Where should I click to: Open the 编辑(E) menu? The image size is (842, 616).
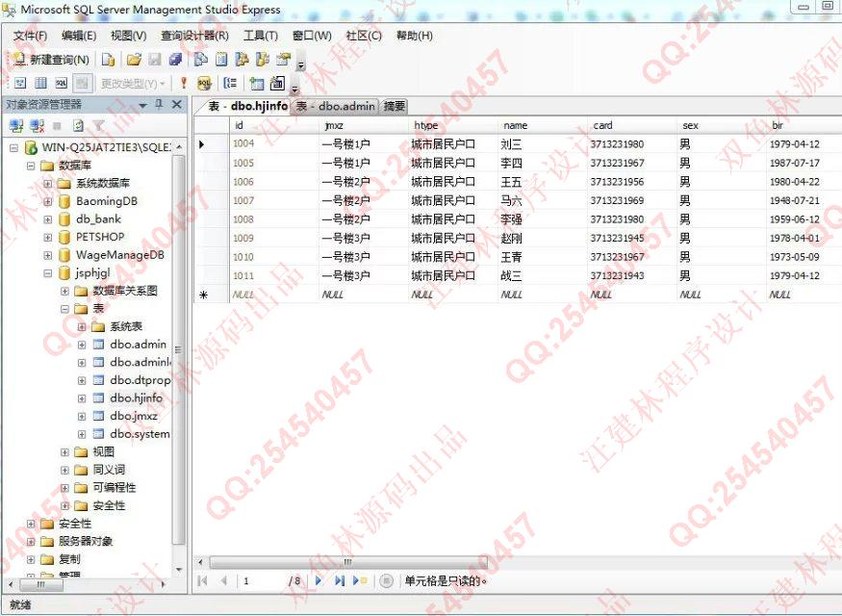pyautogui.click(x=79, y=36)
